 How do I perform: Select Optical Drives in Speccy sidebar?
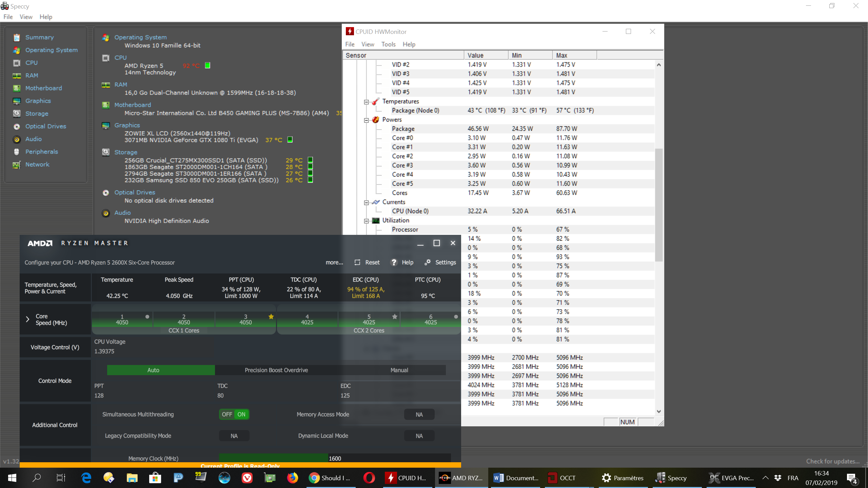point(46,126)
